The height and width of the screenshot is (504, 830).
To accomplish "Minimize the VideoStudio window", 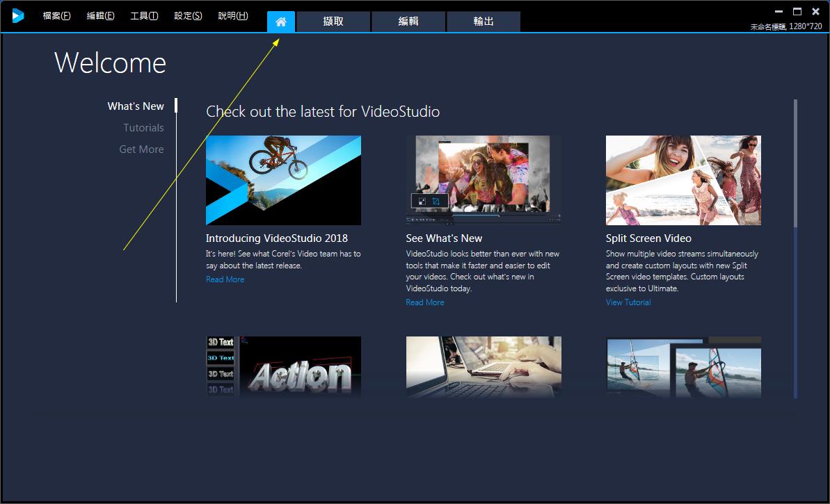I will point(779,11).
